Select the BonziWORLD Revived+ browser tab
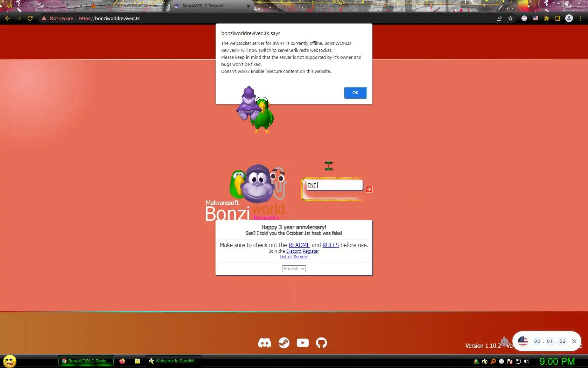Image resolution: width=588 pixels, height=368 pixels. [211, 6]
